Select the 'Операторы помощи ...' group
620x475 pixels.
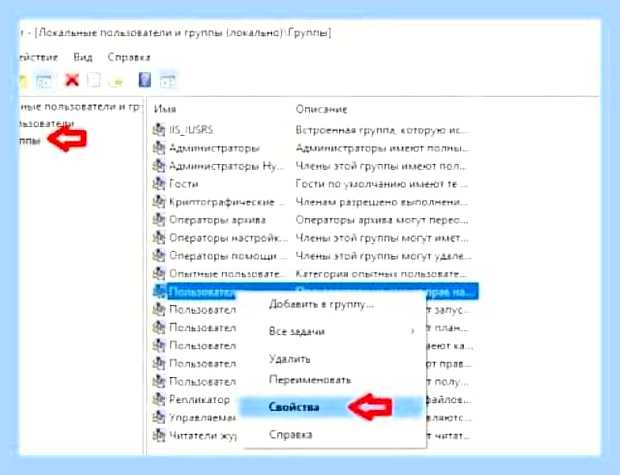click(229, 256)
